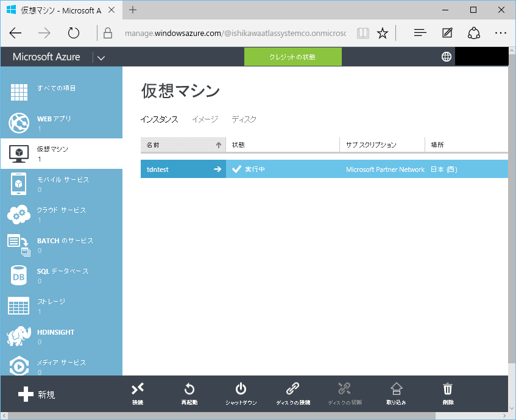
Task: Click the 取り込み capture icon
Action: (x=396, y=389)
